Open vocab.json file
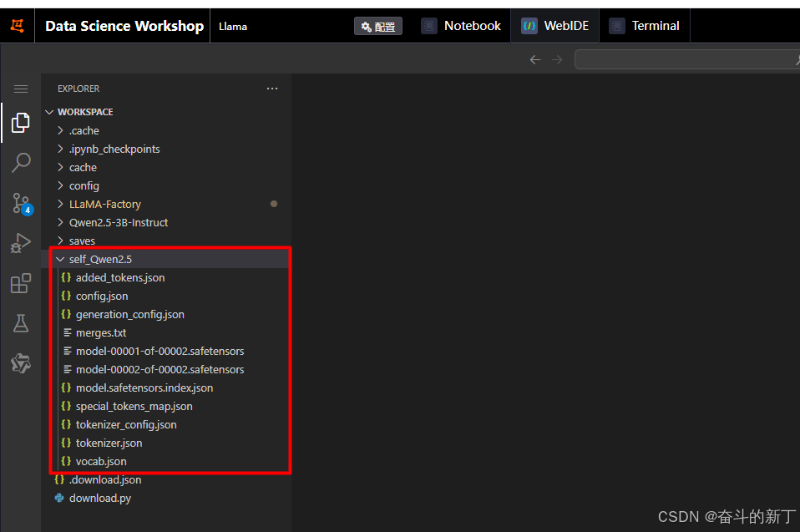Viewport: 800px width, 532px height. tap(166, 461)
